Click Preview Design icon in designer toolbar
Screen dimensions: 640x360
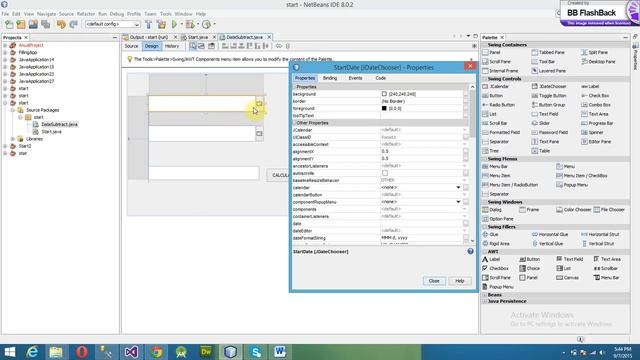211,46
